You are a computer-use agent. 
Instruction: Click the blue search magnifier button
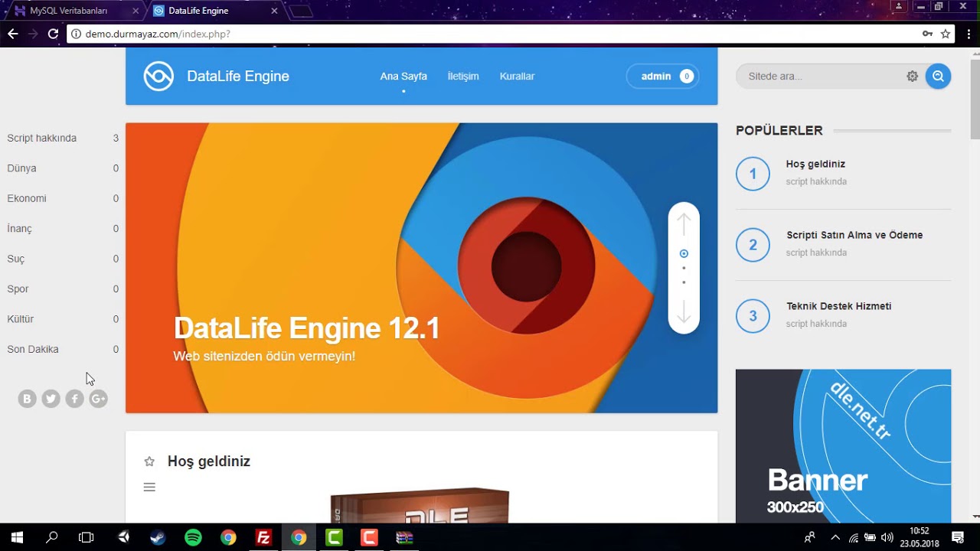pyautogui.click(x=938, y=76)
